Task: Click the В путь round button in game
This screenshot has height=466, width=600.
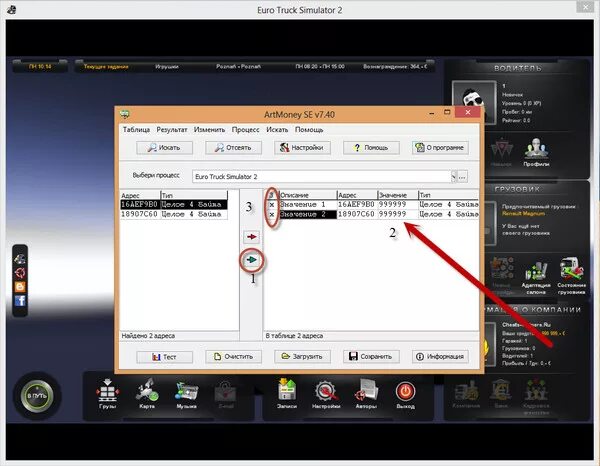Action: coord(37,396)
